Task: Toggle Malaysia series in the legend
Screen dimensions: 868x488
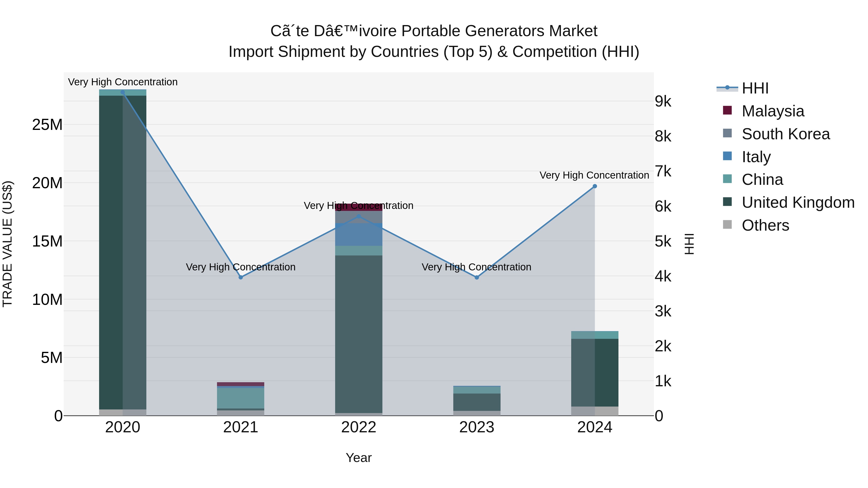Action: (x=764, y=111)
